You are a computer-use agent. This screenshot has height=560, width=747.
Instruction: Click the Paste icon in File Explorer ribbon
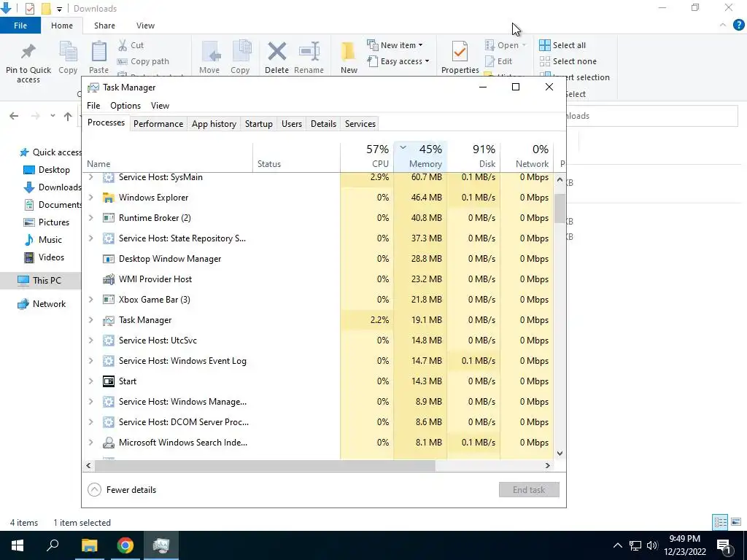[98, 52]
